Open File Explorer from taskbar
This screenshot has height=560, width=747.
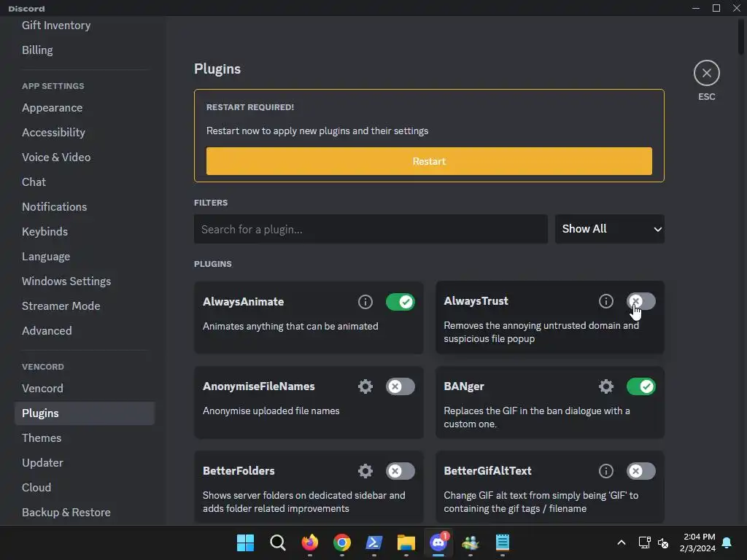pyautogui.click(x=406, y=542)
